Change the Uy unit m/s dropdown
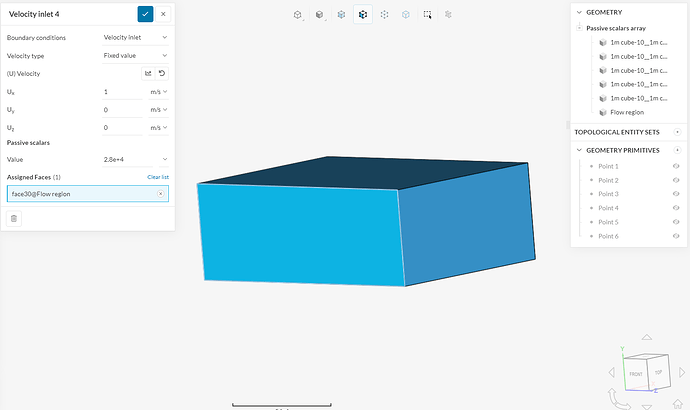The height and width of the screenshot is (410, 690). point(158,110)
